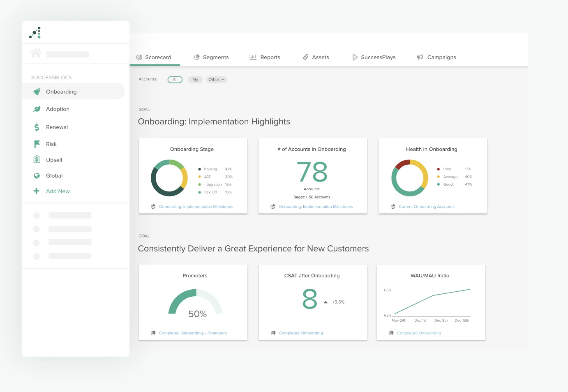This screenshot has height=392, width=568.
Task: Click the Segments pie icon in tab bar
Action: point(197,57)
